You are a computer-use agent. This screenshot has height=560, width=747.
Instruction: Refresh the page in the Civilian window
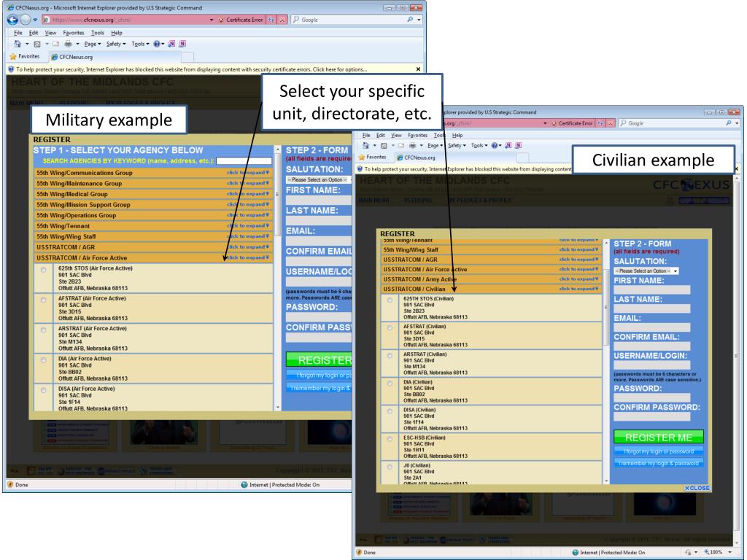coord(600,122)
